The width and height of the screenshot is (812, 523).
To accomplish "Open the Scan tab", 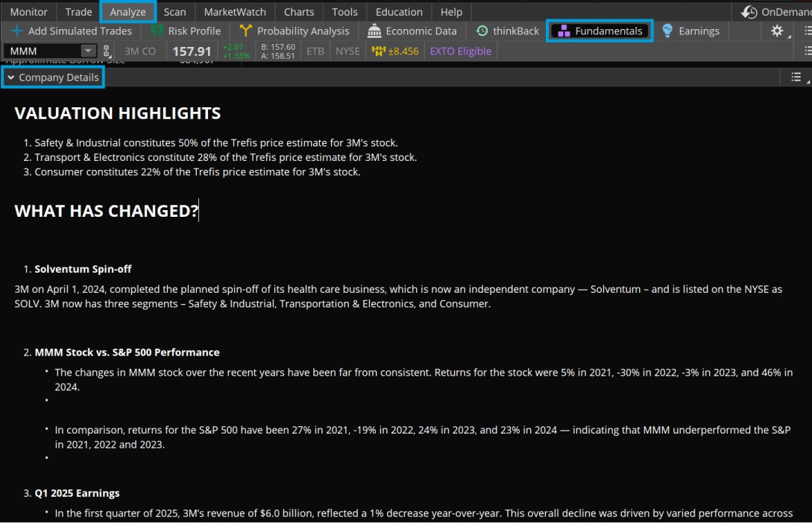I will (x=174, y=11).
